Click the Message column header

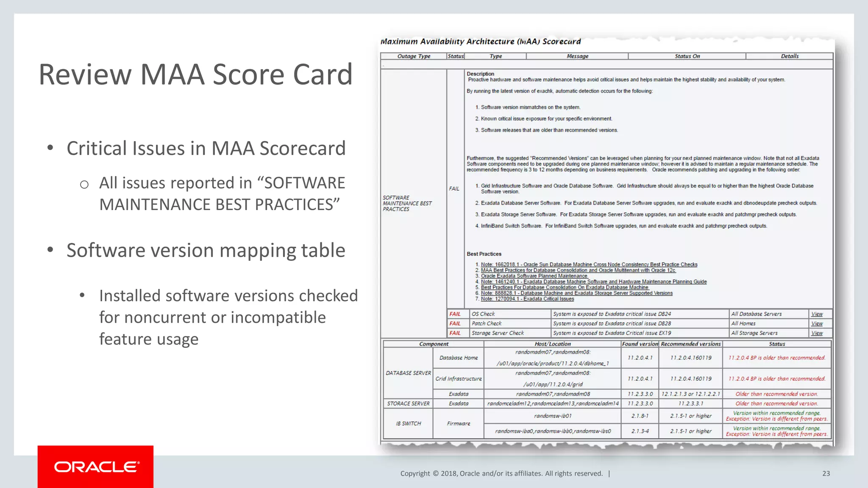tap(577, 56)
